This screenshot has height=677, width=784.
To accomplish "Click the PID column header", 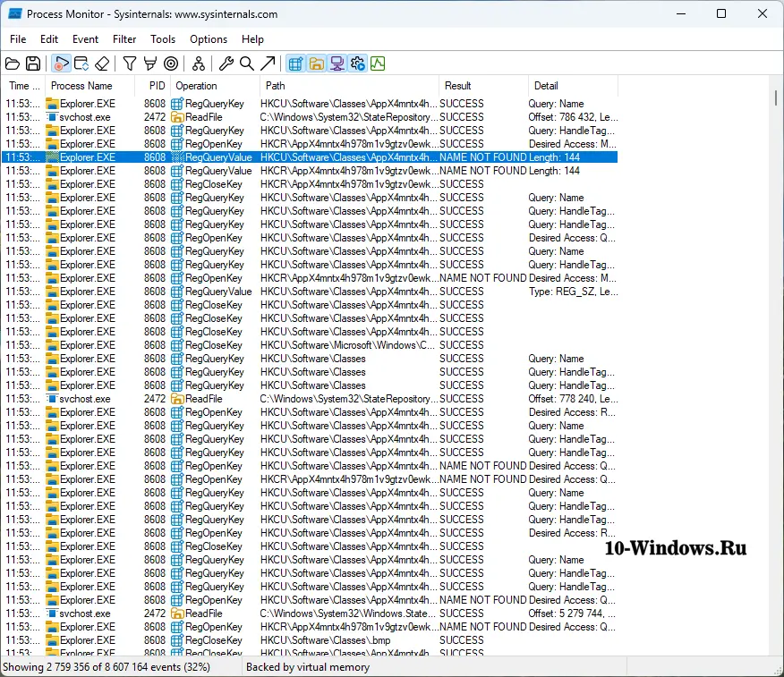I will pyautogui.click(x=152, y=86).
